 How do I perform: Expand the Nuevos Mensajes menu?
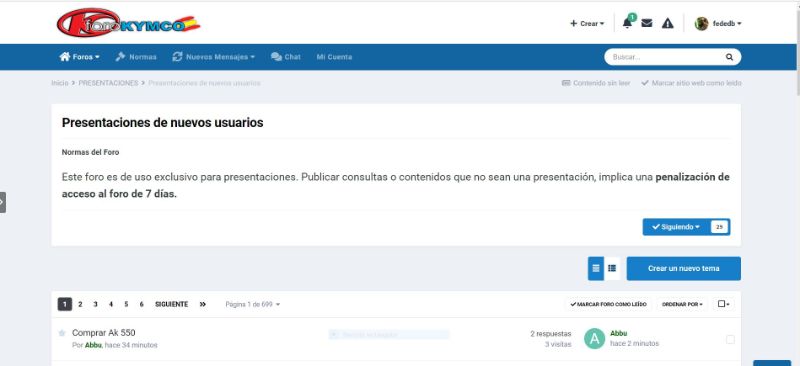[x=213, y=57]
